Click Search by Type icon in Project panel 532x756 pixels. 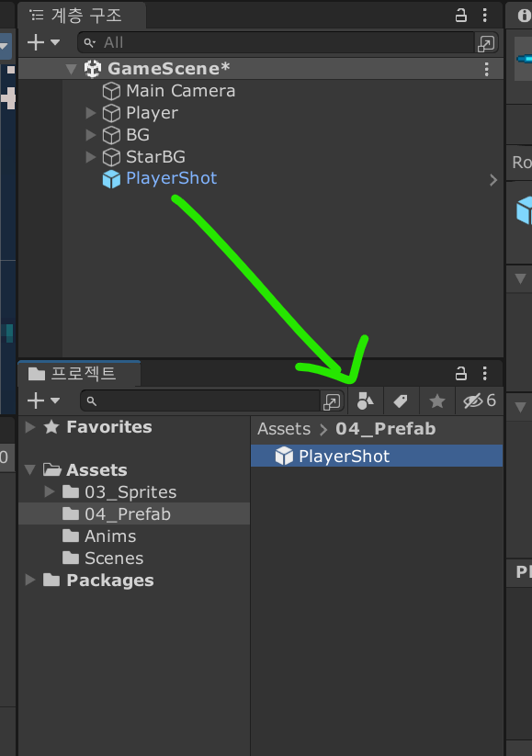coord(365,401)
